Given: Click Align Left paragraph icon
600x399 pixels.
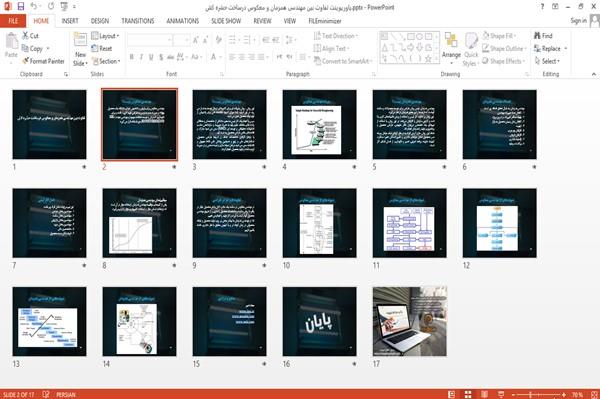Looking at the screenshot, I should (232, 57).
